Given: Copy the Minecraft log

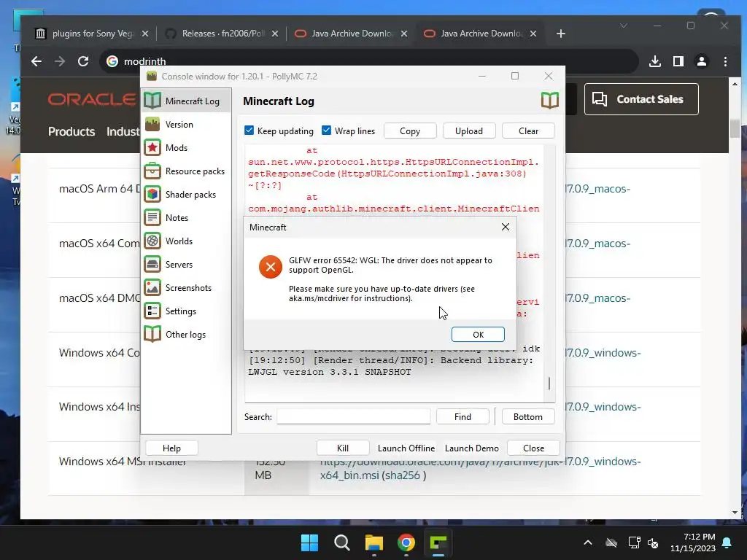Looking at the screenshot, I should 410,131.
